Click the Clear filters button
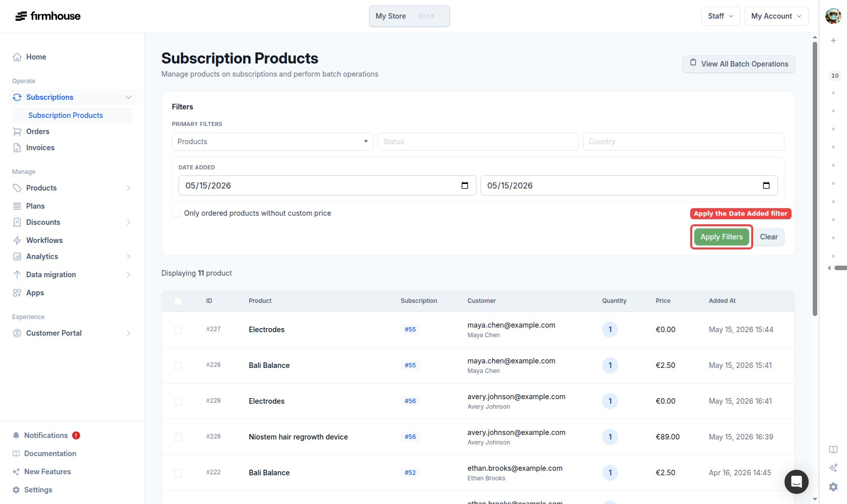 pos(769,237)
